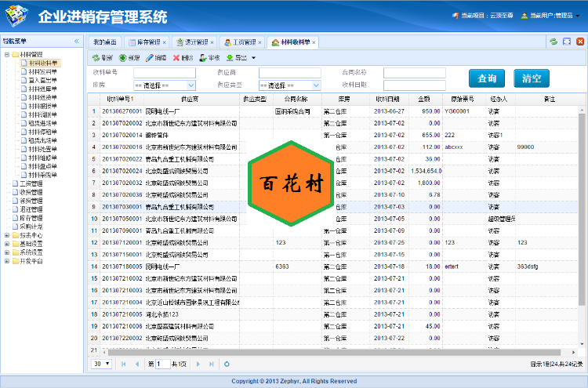Click green refresh icon at tab bar right
Image resolution: width=588 pixels, height=388 pixels.
tap(554, 41)
